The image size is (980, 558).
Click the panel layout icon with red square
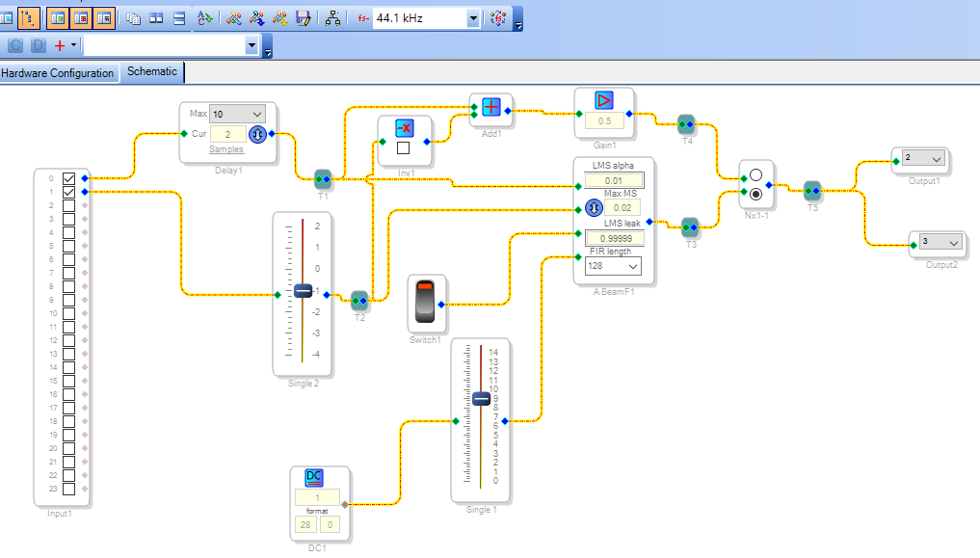(x=81, y=18)
